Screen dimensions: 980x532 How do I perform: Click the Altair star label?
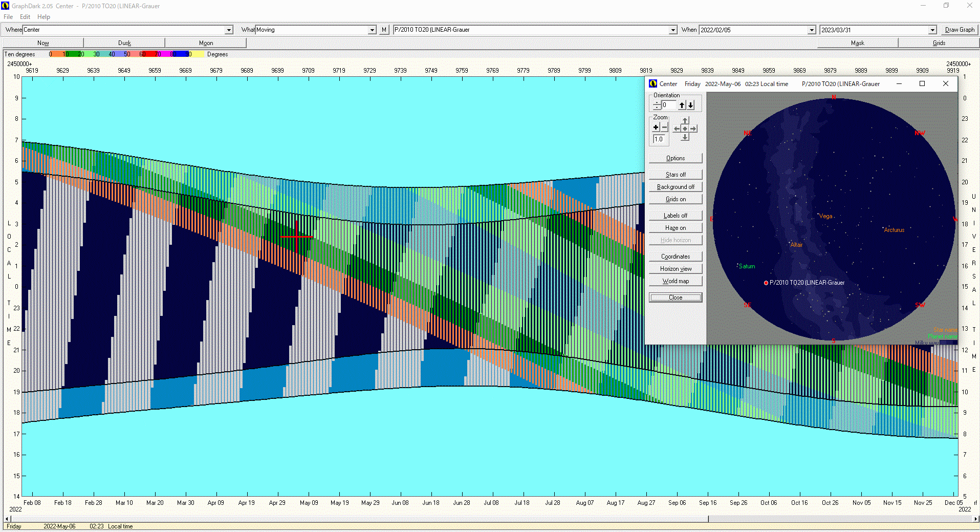click(x=796, y=245)
